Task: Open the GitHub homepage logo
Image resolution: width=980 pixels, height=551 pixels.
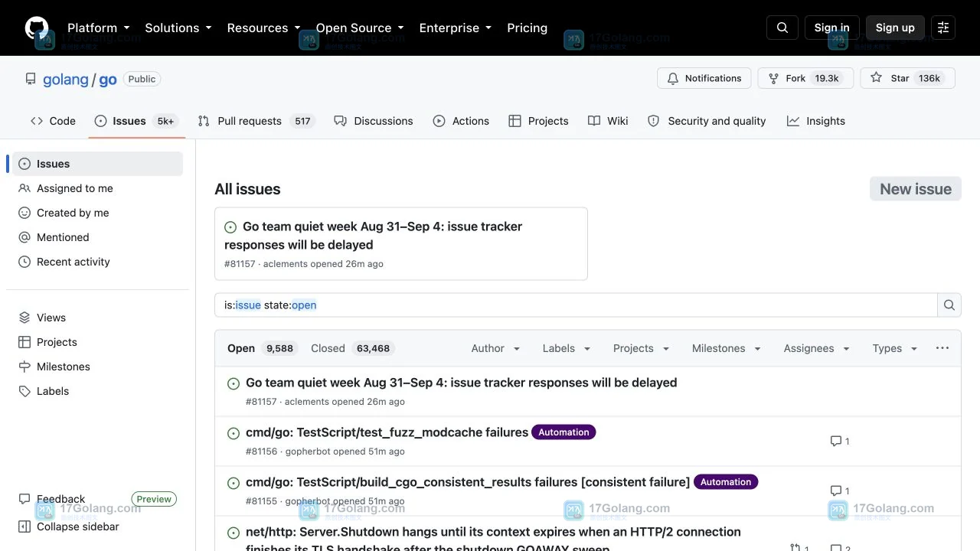Action: tap(37, 28)
